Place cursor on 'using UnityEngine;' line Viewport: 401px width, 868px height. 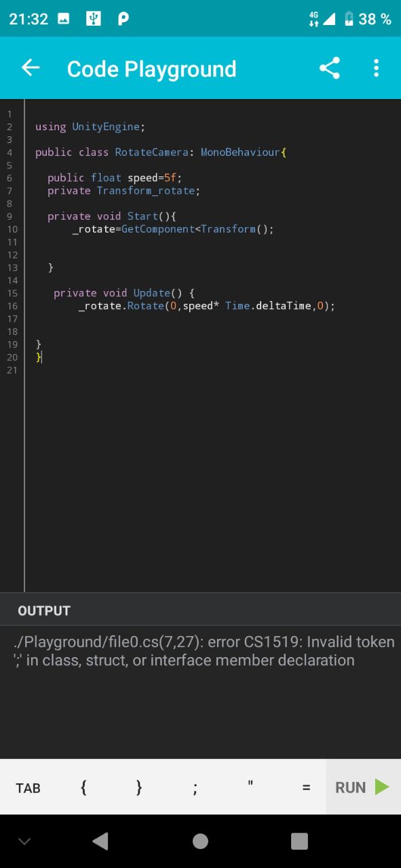click(x=90, y=127)
